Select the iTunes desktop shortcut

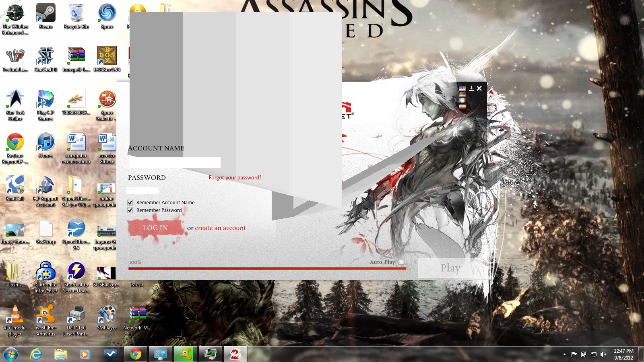click(x=45, y=145)
